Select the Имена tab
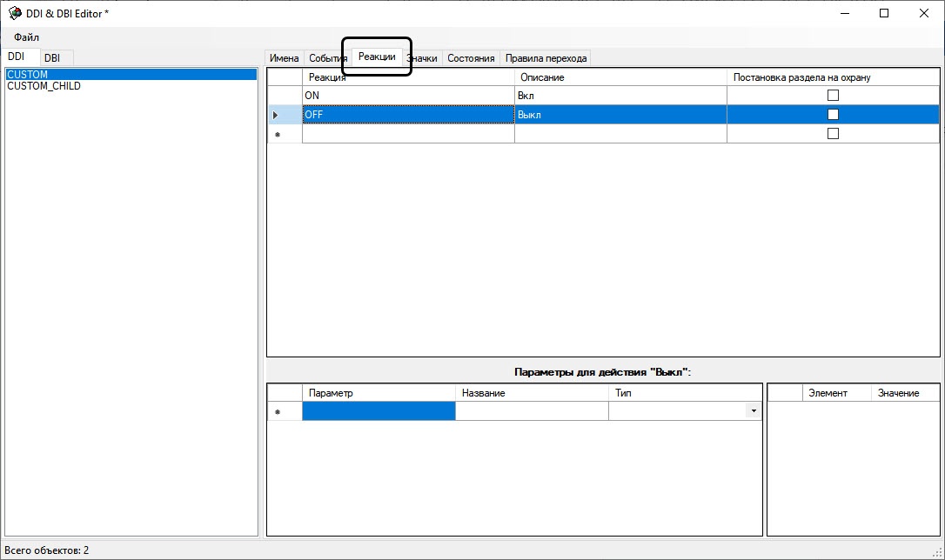 [284, 58]
